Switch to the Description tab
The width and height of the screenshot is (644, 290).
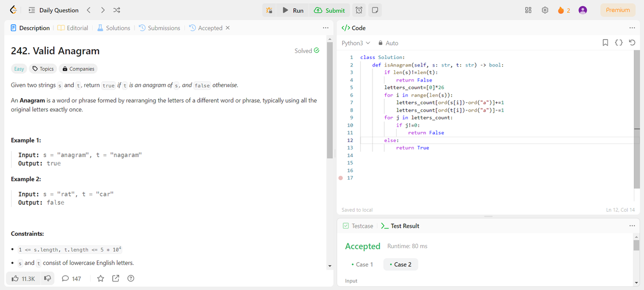(x=30, y=28)
